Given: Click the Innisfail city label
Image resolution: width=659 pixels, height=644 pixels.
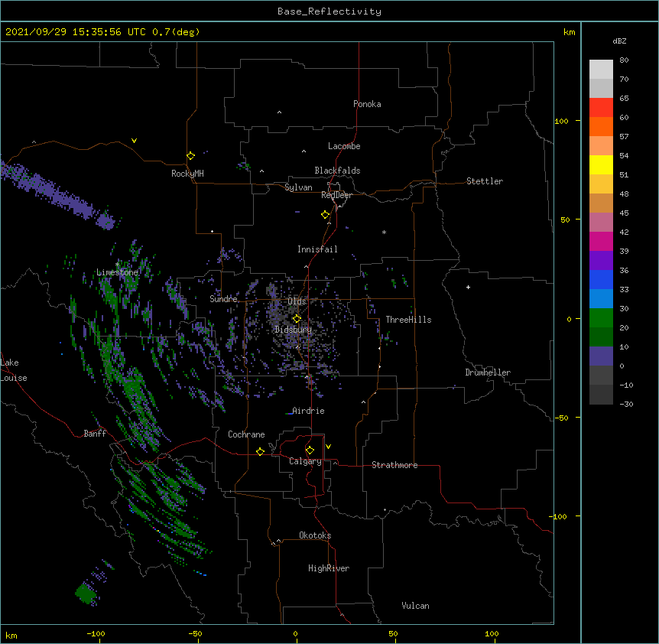Looking at the screenshot, I should tap(317, 249).
